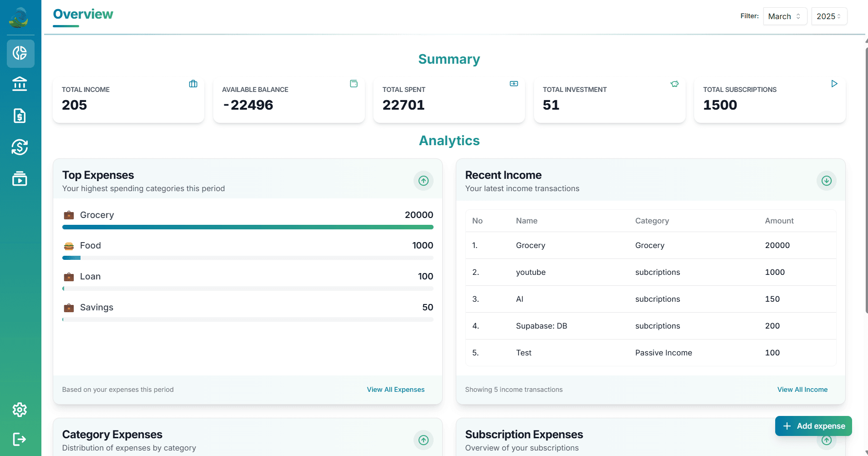The width and height of the screenshot is (868, 456).
Task: Click the piggy bank icon on Total Investment
Action: click(x=674, y=84)
